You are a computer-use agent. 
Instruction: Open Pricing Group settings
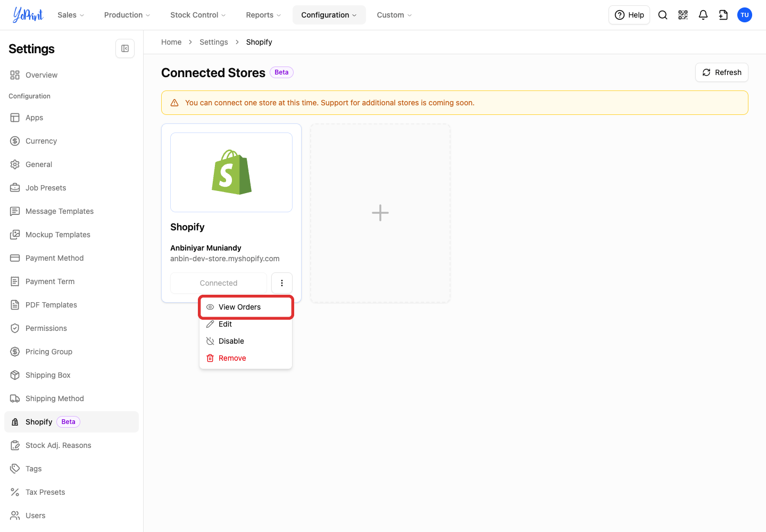coord(71,352)
